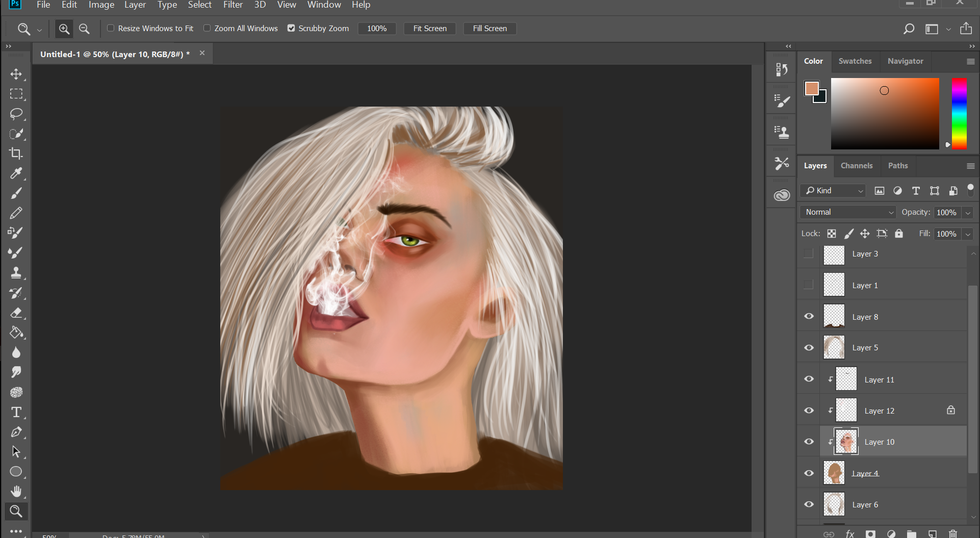Image resolution: width=980 pixels, height=538 pixels.
Task: Open the Select menu
Action: pyautogui.click(x=200, y=5)
